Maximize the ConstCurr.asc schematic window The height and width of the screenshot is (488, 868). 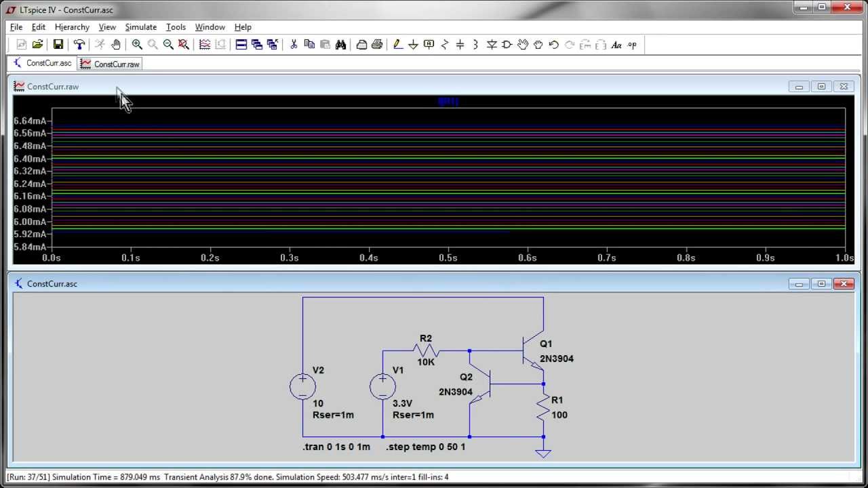[x=821, y=284]
